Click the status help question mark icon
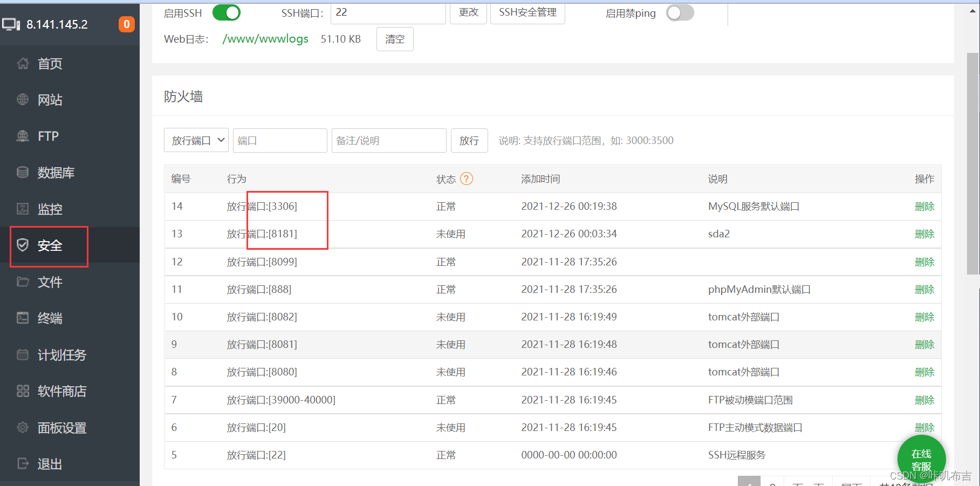Screen dimensions: 980x486 [x=467, y=179]
